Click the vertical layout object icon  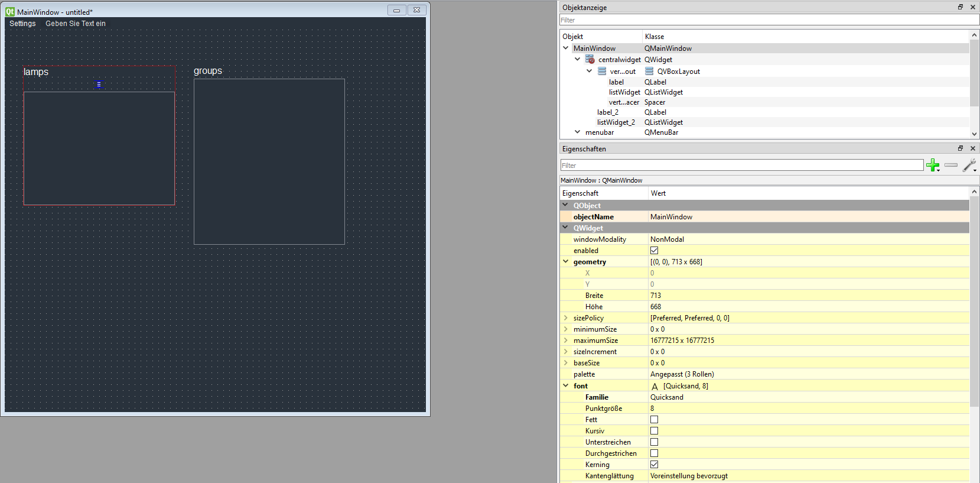[602, 71]
